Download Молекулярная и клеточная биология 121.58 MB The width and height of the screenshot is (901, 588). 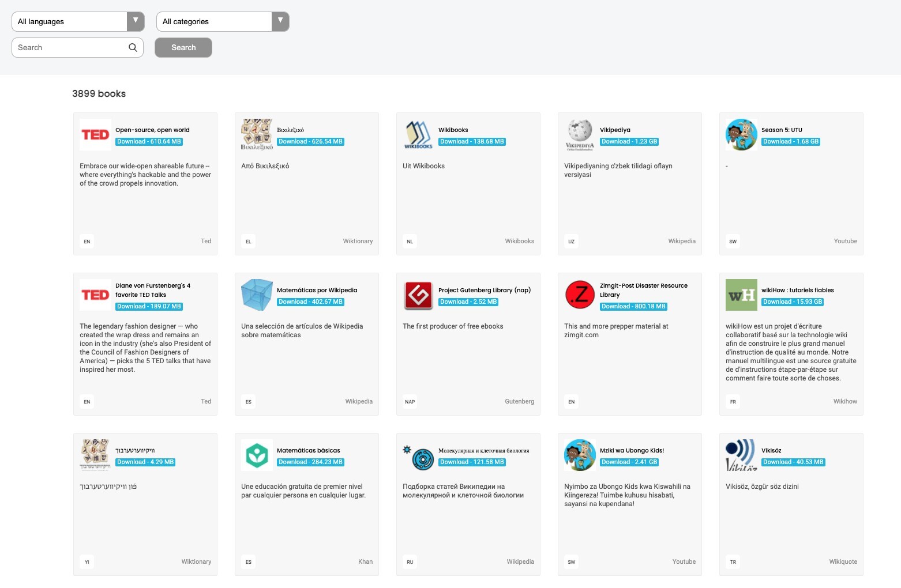(x=472, y=462)
